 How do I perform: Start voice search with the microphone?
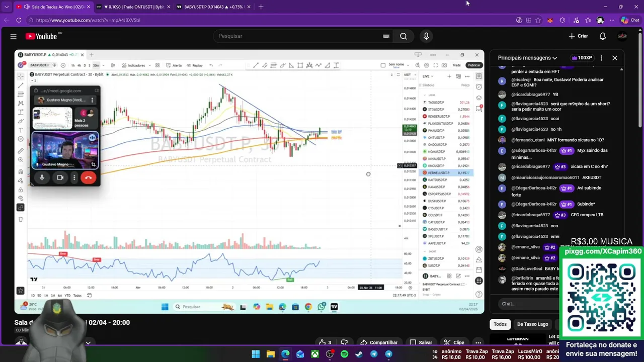(x=426, y=36)
